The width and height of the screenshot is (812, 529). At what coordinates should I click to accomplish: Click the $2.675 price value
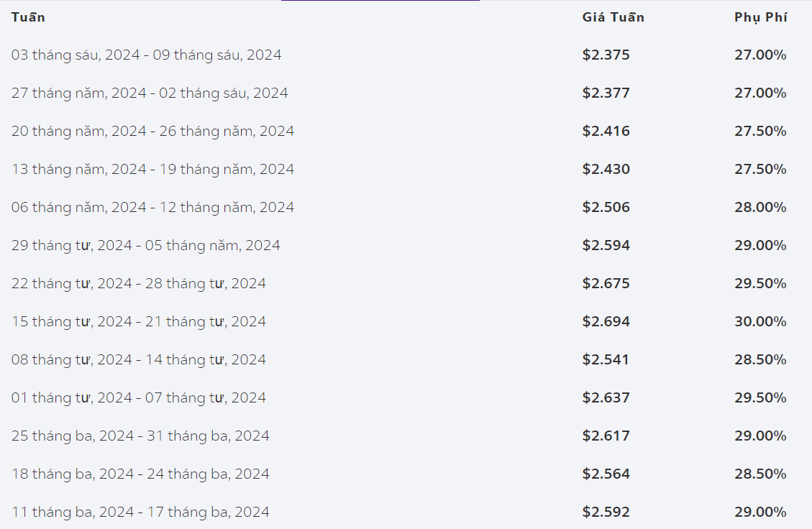point(606,283)
